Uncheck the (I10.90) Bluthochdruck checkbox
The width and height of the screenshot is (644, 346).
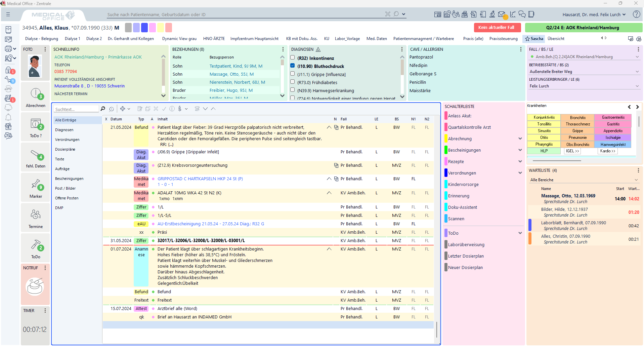tap(293, 66)
